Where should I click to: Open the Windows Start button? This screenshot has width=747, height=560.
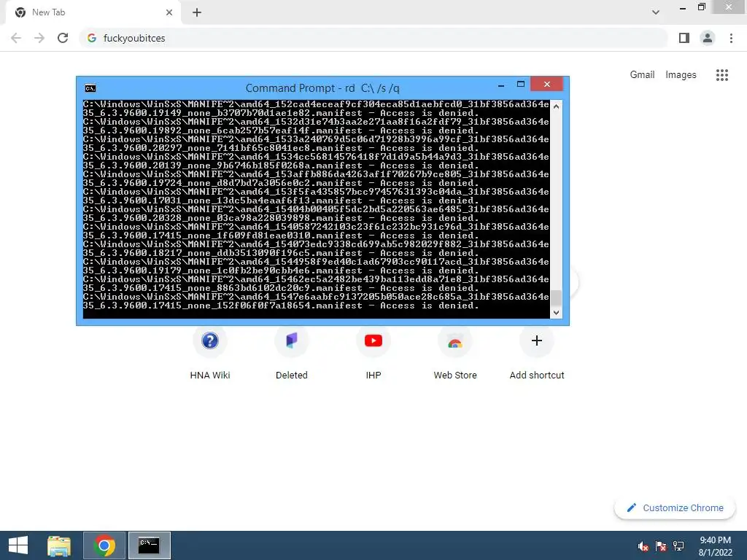click(x=18, y=545)
